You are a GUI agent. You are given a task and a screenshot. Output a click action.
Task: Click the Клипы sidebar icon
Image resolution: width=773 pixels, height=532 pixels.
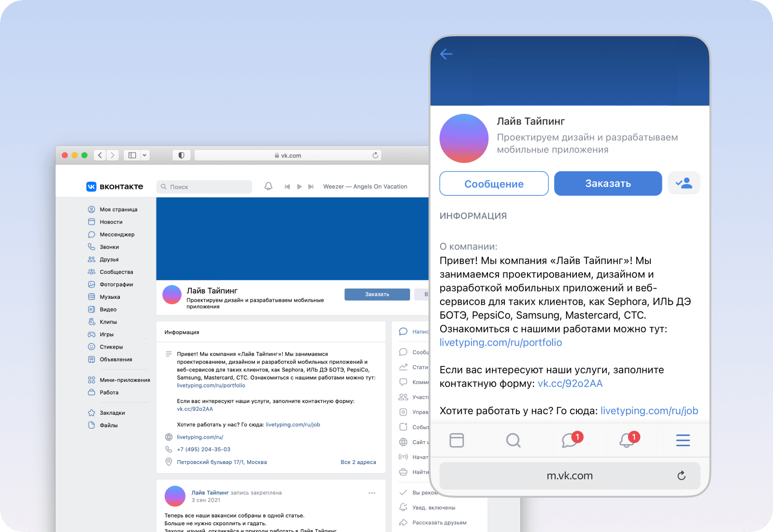[91, 322]
